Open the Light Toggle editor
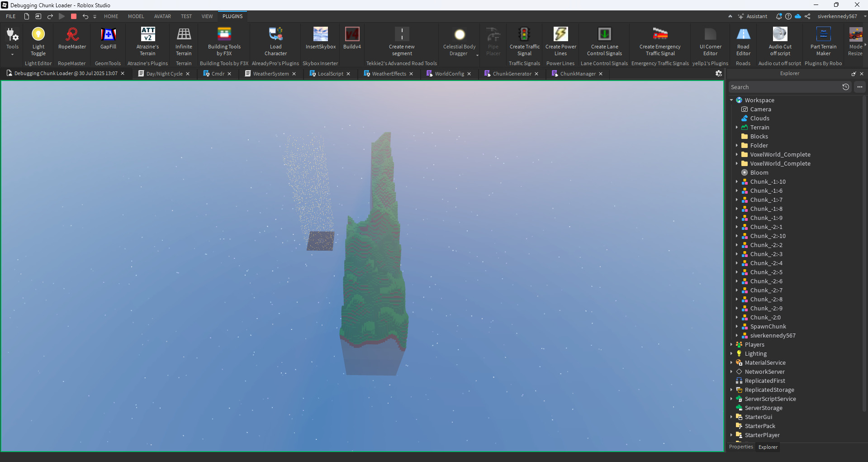This screenshot has height=462, width=868. 38,41
